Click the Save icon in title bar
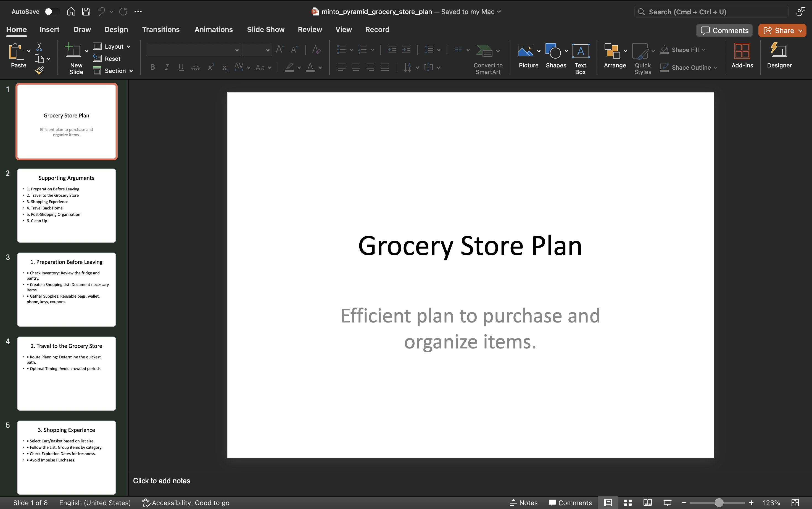The height and width of the screenshot is (509, 812). pyautogui.click(x=86, y=11)
